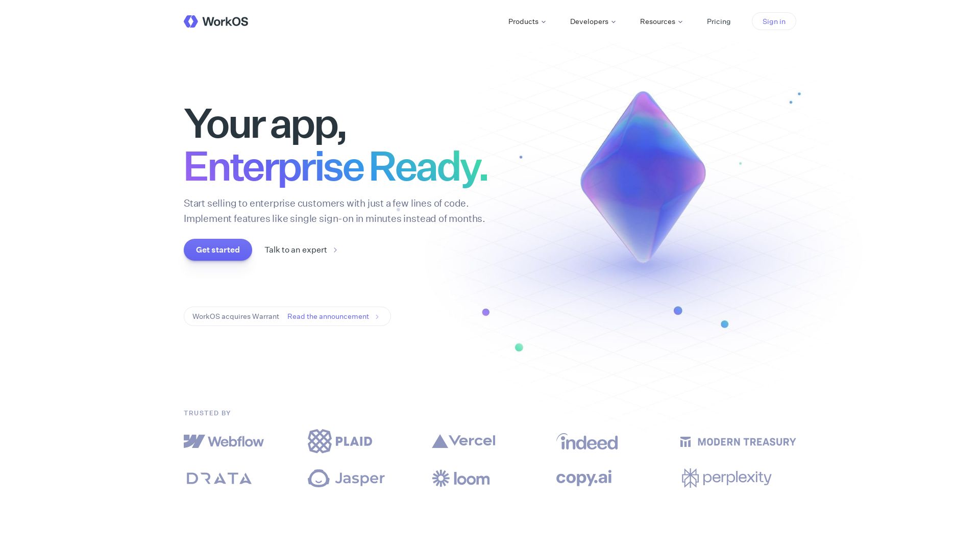980x551 pixels.
Task: Click the WorkOS logo in the header
Action: (x=215, y=21)
